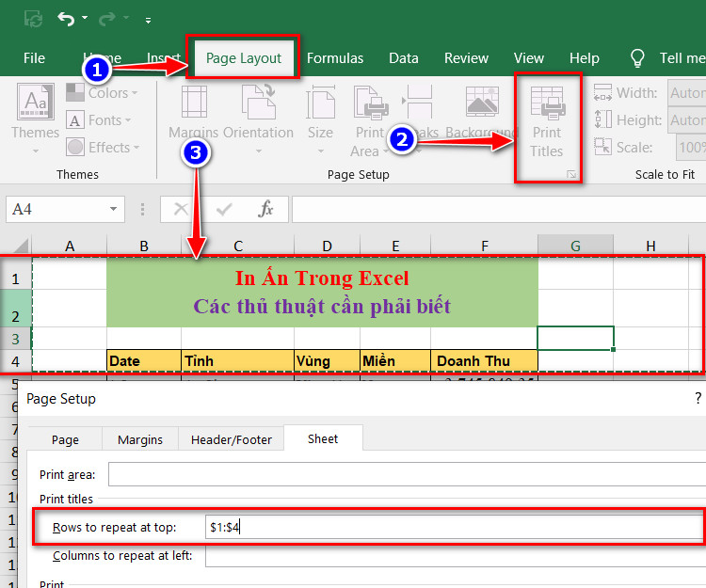Click the 'Tỉnh' header cell
This screenshot has width=706, height=588.
tap(238, 361)
